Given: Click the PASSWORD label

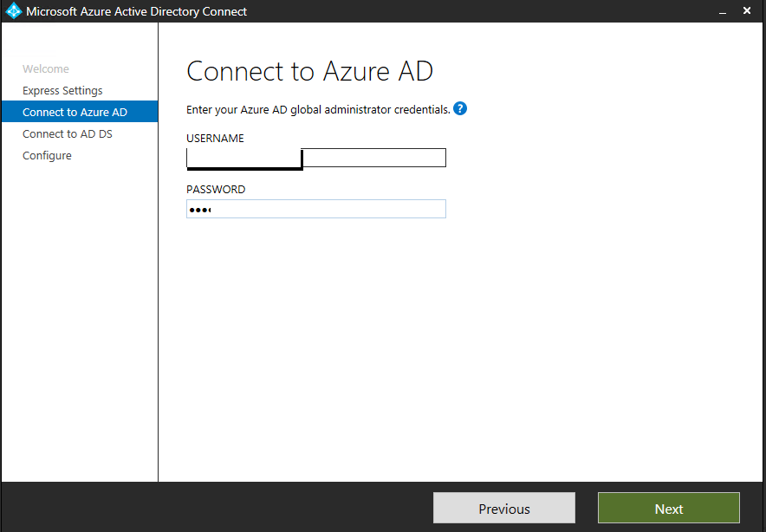Looking at the screenshot, I should click(216, 190).
